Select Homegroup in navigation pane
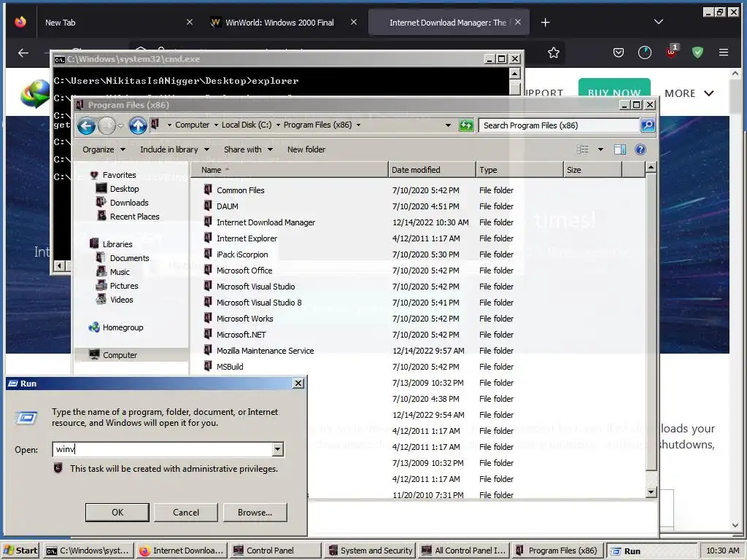The width and height of the screenshot is (747, 560). (123, 327)
